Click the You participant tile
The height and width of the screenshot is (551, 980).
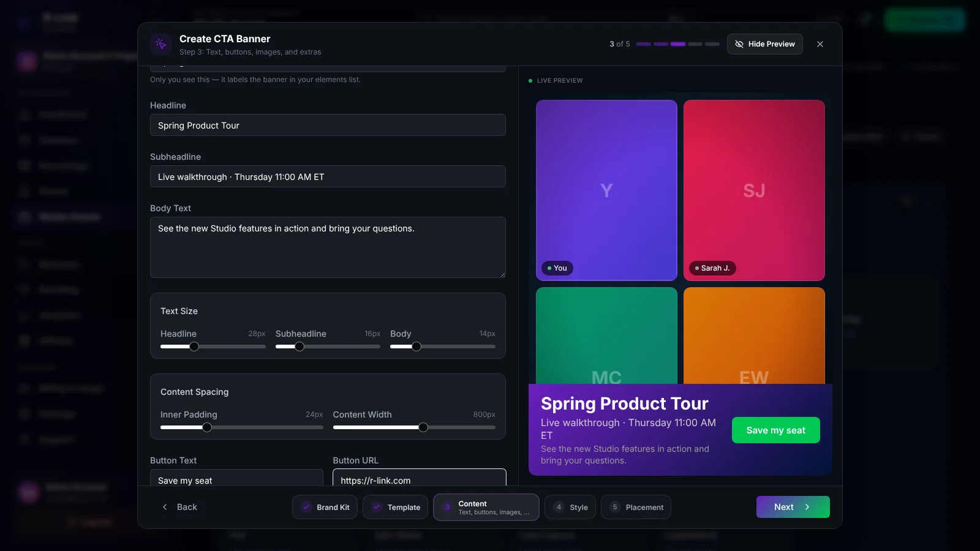[606, 190]
